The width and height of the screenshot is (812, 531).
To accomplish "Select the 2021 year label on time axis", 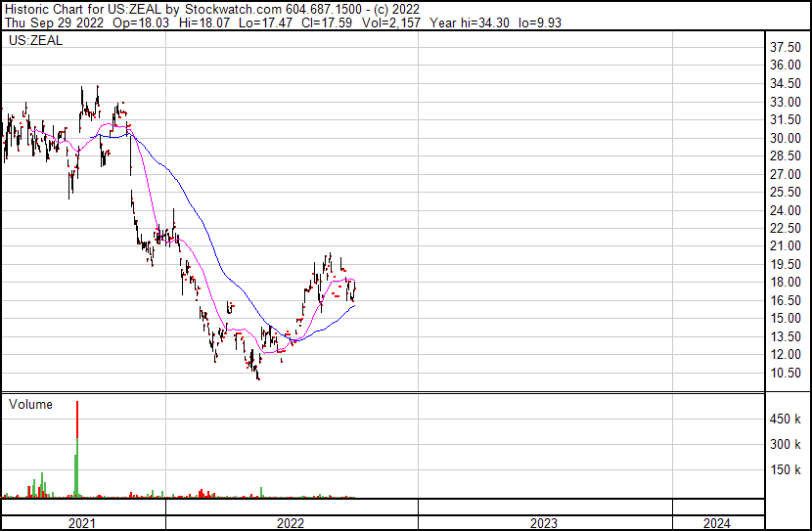I will tap(82, 523).
